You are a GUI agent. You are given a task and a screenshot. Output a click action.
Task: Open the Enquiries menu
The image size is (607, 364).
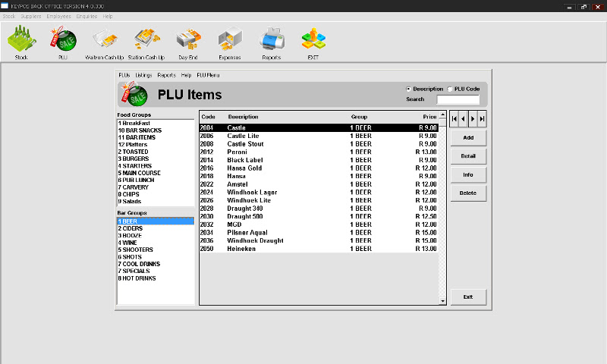click(86, 16)
